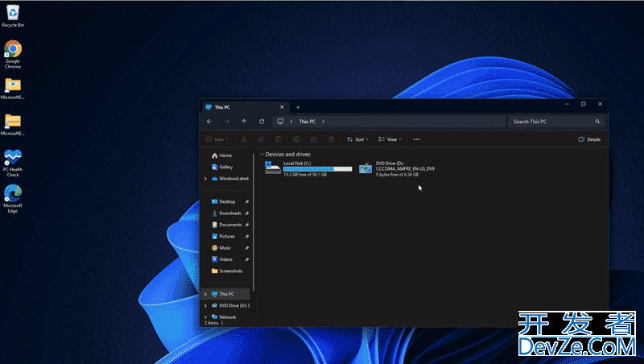Open the Recycle Bin desktop icon

13,14
